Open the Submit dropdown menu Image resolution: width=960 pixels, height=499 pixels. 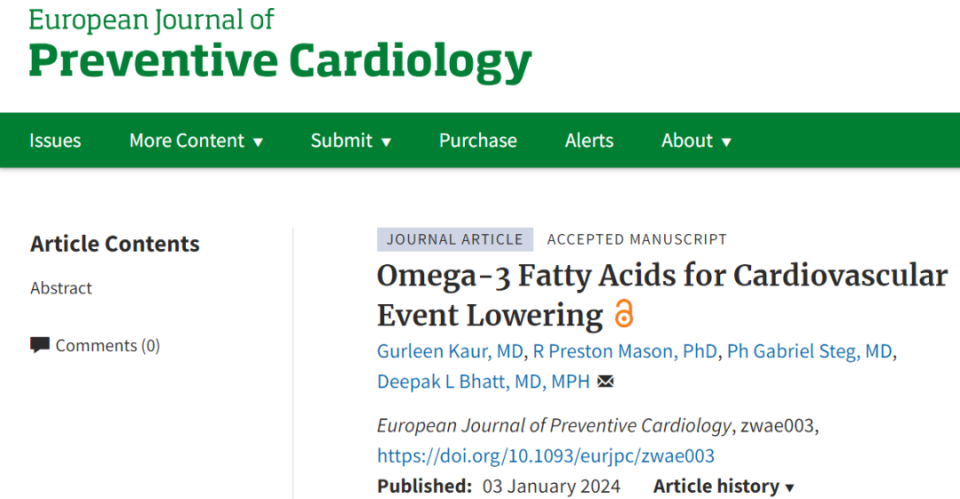tap(350, 141)
